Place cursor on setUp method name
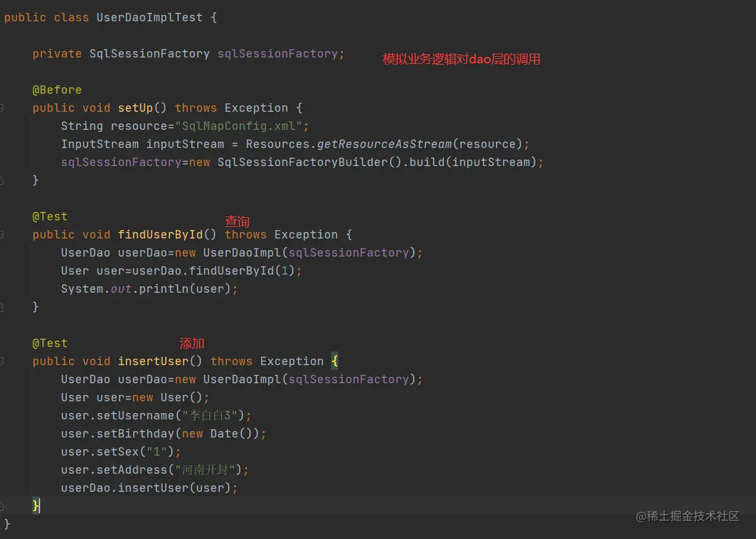Viewport: 756px width, 539px height. [x=135, y=108]
